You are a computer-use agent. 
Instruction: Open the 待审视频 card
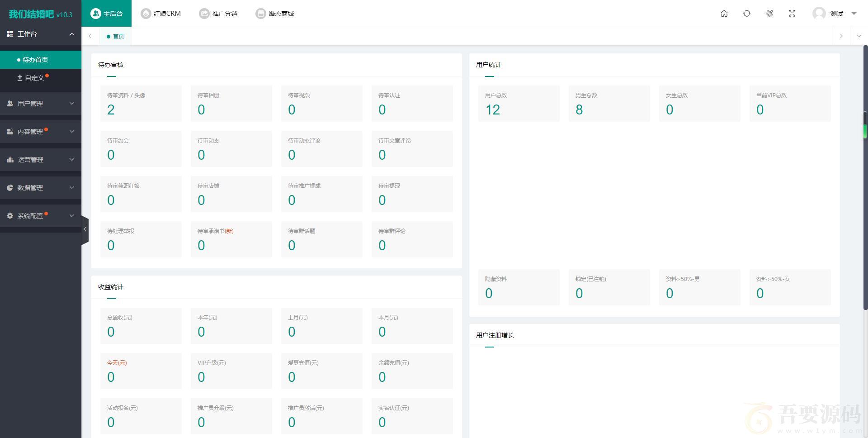pyautogui.click(x=322, y=104)
